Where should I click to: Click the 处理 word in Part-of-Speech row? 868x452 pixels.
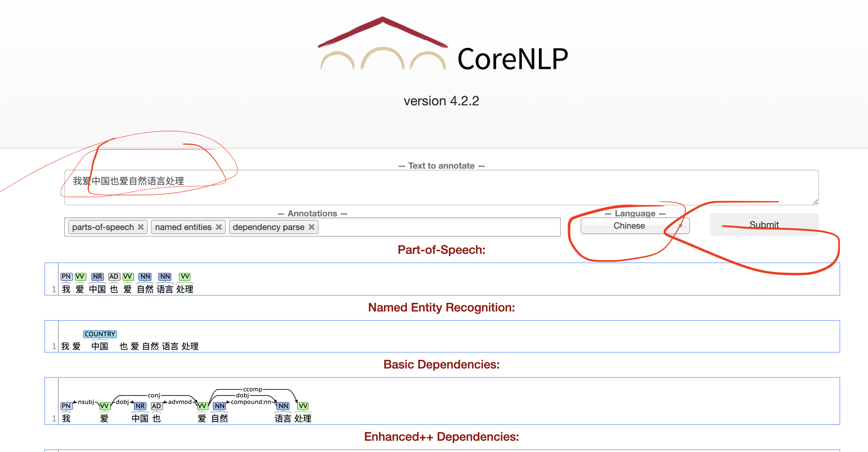click(185, 289)
